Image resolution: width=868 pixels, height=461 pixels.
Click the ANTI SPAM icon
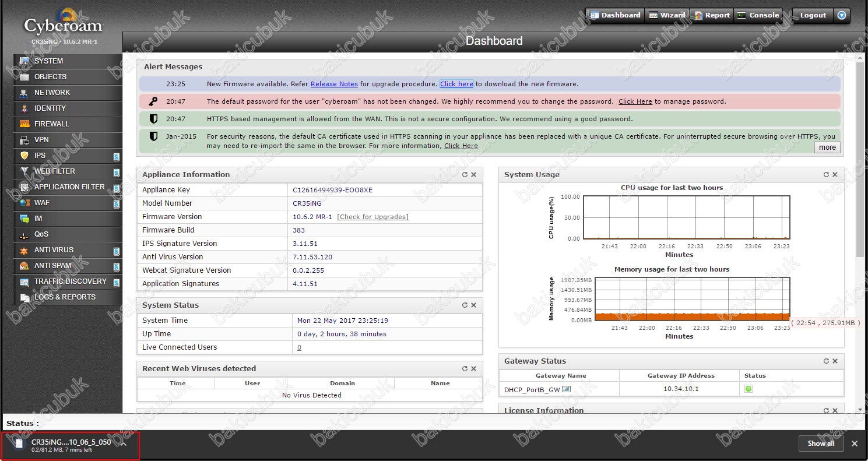(x=24, y=266)
